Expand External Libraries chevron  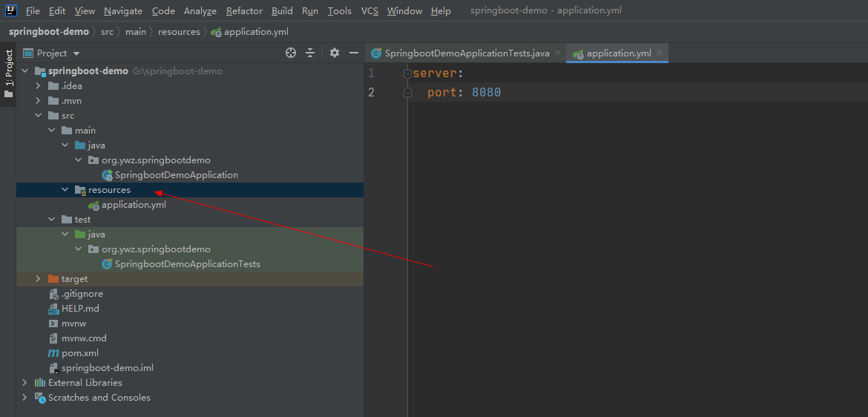(x=24, y=383)
